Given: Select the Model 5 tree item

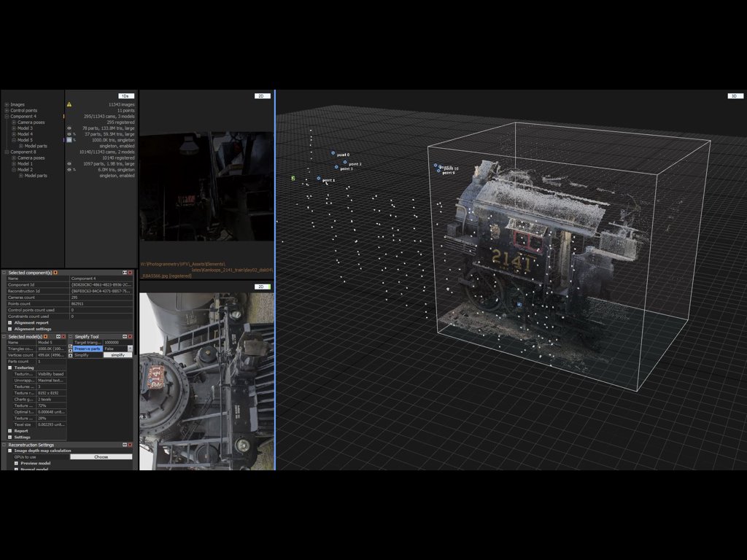Looking at the screenshot, I should pos(25,140).
